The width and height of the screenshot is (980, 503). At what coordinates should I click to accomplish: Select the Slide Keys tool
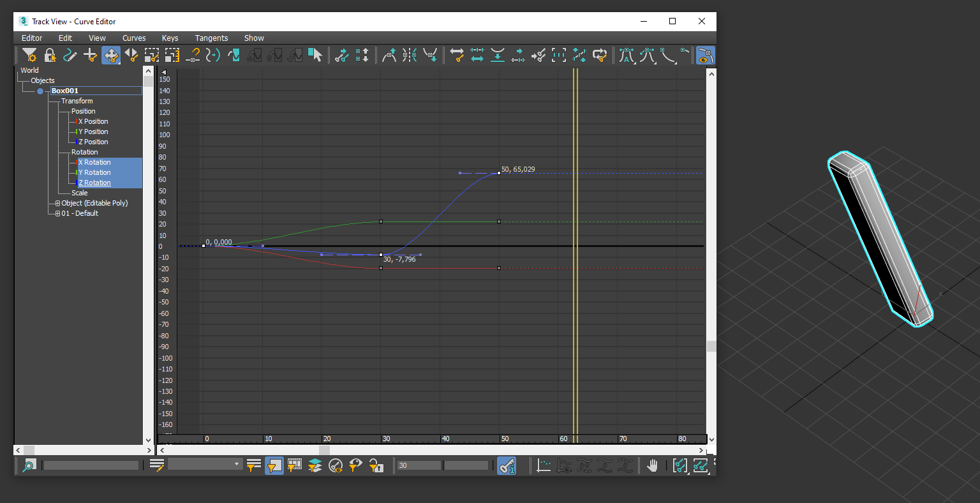131,56
